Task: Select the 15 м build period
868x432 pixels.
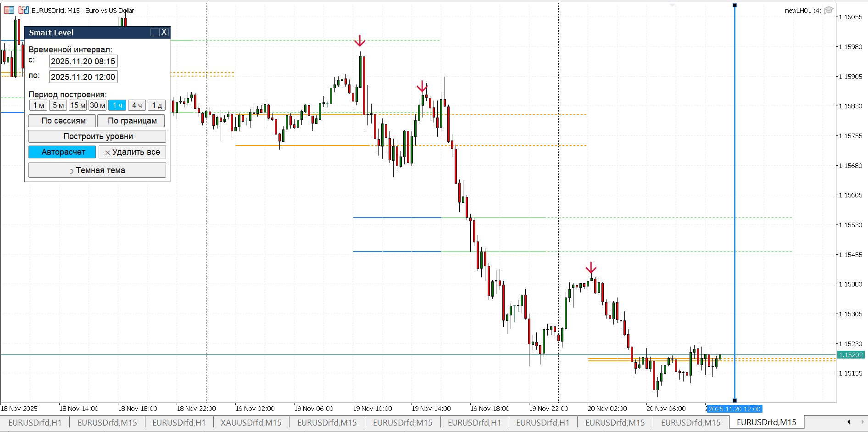Action: [78, 105]
